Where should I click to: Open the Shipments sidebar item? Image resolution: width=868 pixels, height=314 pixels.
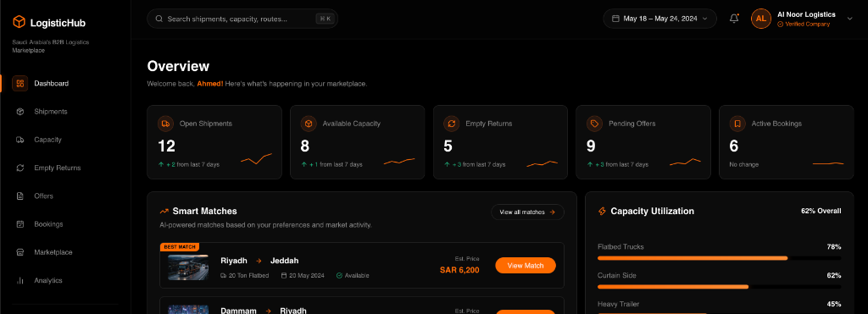coord(65,112)
